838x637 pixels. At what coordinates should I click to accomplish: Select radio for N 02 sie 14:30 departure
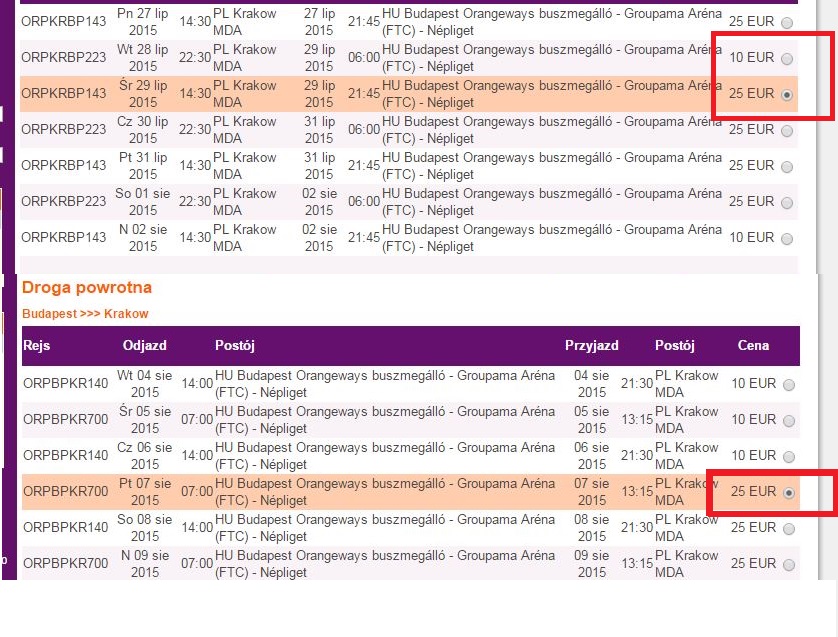click(x=787, y=239)
